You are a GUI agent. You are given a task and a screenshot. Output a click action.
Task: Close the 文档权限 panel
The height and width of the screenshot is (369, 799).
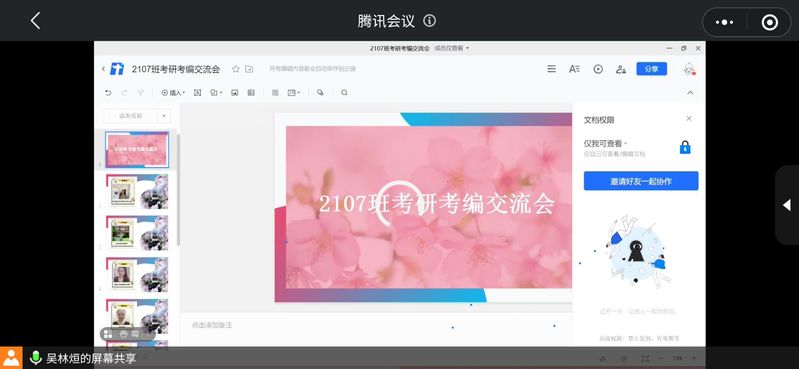coord(689,118)
